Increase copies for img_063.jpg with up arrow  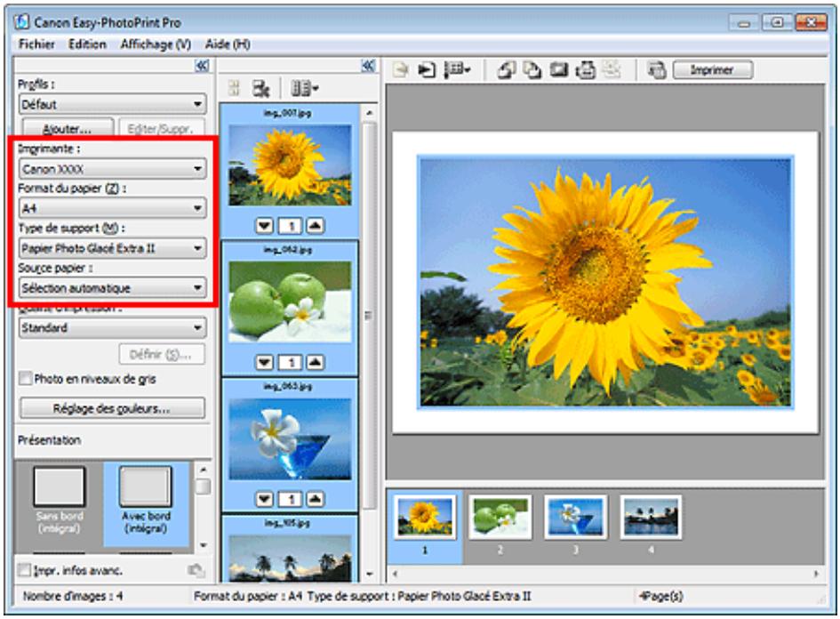(315, 500)
